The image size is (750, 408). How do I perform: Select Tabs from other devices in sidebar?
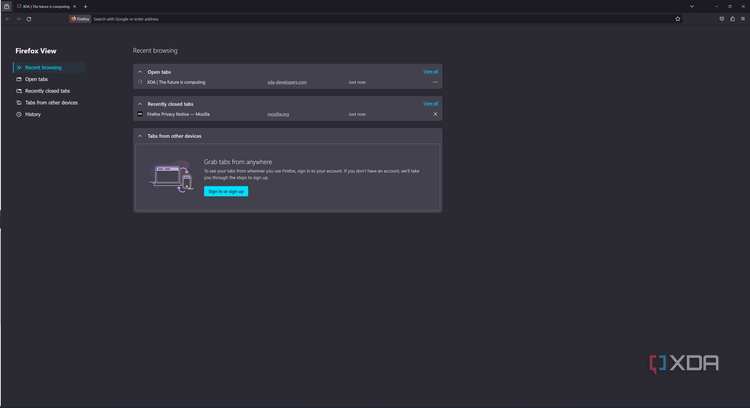click(x=49, y=103)
